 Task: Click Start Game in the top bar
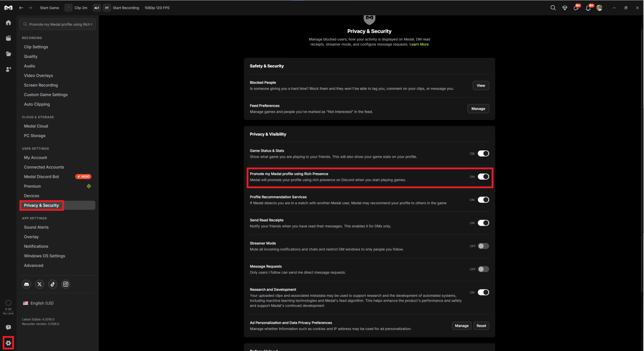[x=49, y=8]
